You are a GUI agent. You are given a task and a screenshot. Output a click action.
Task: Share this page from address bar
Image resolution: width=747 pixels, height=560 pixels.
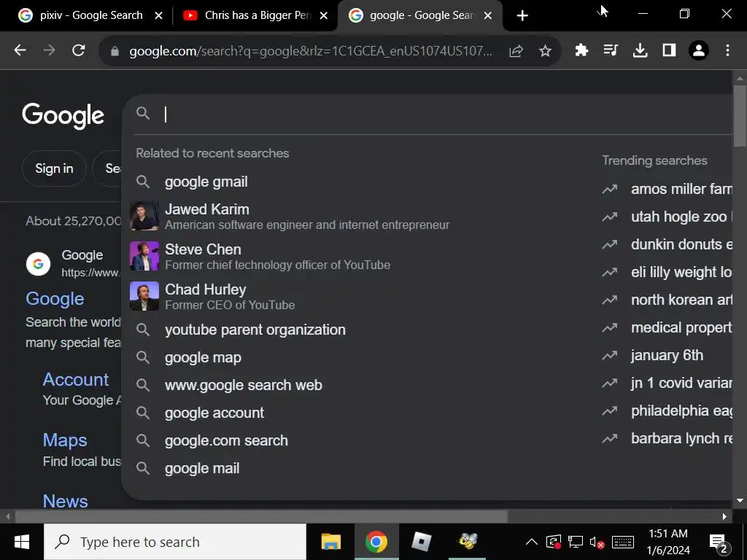coord(516,51)
